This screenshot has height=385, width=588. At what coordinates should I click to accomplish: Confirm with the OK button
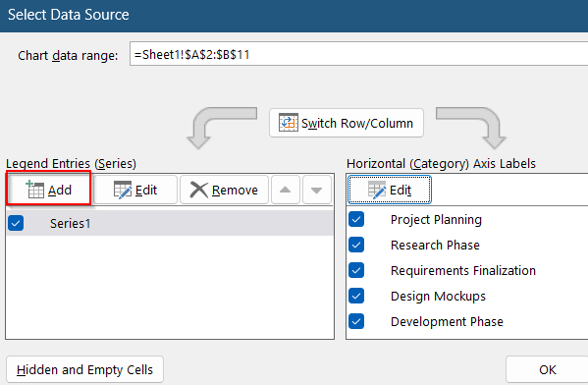(547, 369)
